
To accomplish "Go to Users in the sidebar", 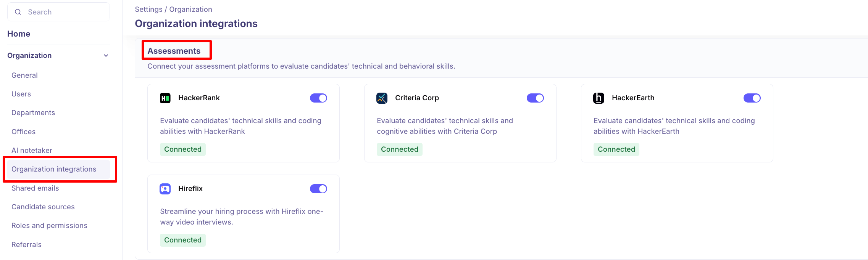I will 21,94.
